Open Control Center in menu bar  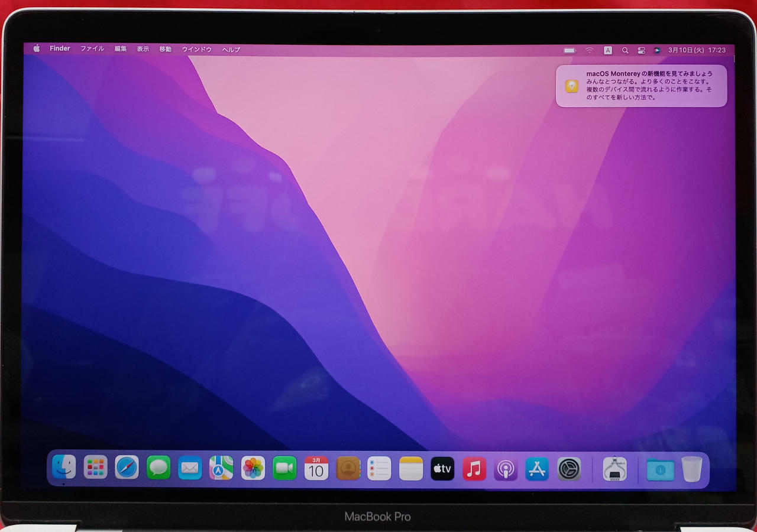(x=641, y=50)
